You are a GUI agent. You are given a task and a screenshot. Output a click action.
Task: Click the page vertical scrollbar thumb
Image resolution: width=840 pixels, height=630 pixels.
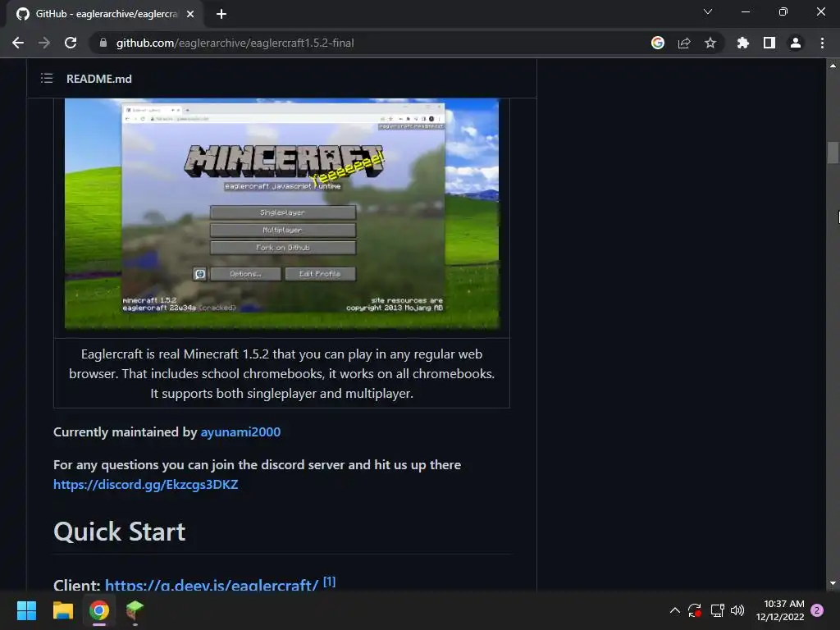click(x=833, y=152)
